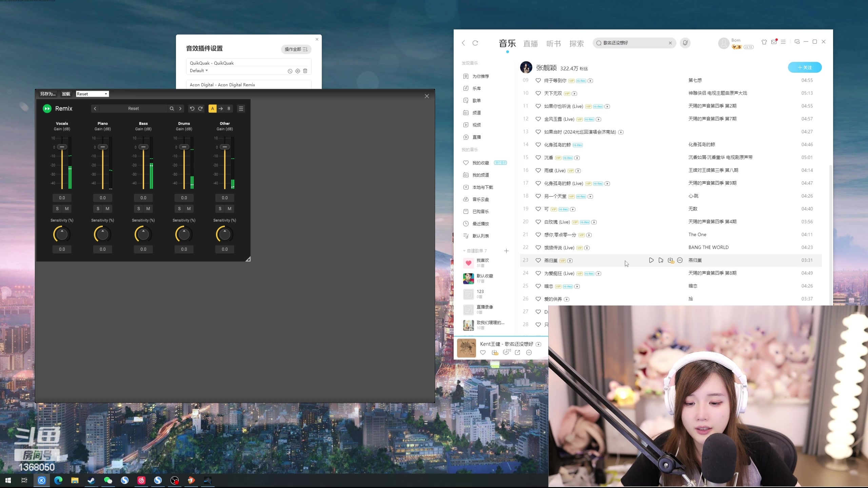Add 燕归巢 to a playlist

[661, 260]
